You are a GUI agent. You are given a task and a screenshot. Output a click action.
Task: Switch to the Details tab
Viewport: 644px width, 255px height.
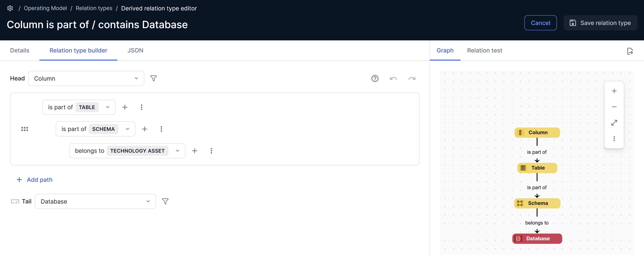(x=20, y=50)
